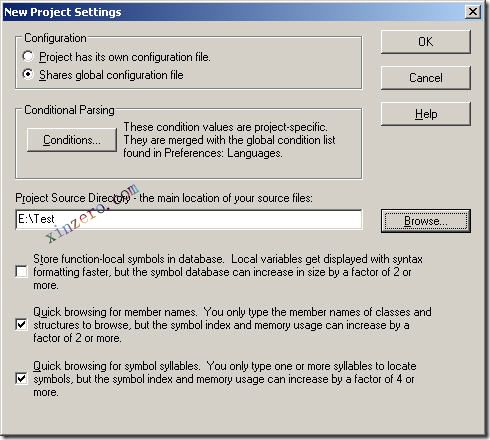The width and height of the screenshot is (490, 440).
Task: Uncheck 'Quick browsing for symbol syllables' checkbox
Action: [x=22, y=379]
